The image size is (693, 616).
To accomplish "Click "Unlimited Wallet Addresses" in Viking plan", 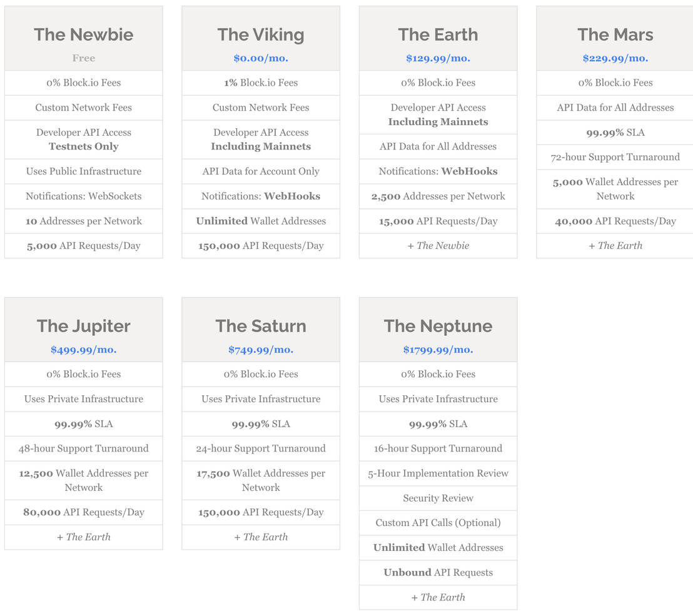I will coord(261,221).
